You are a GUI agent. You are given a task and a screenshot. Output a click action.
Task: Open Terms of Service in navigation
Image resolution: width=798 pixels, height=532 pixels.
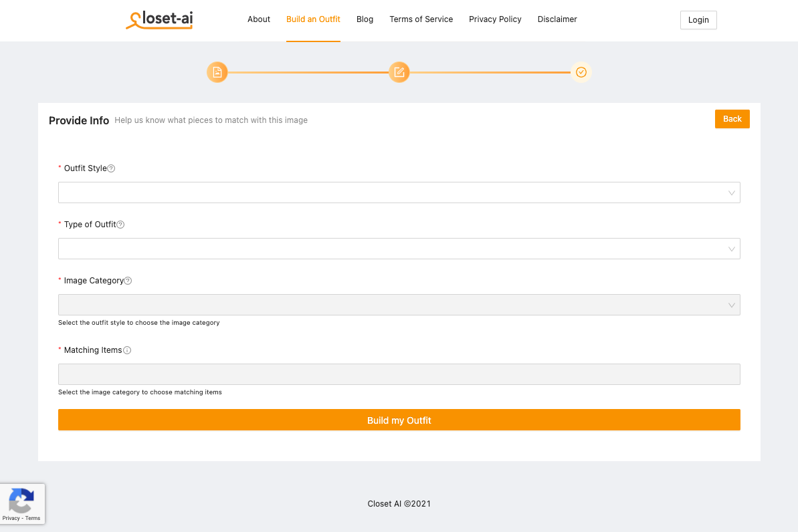point(421,19)
